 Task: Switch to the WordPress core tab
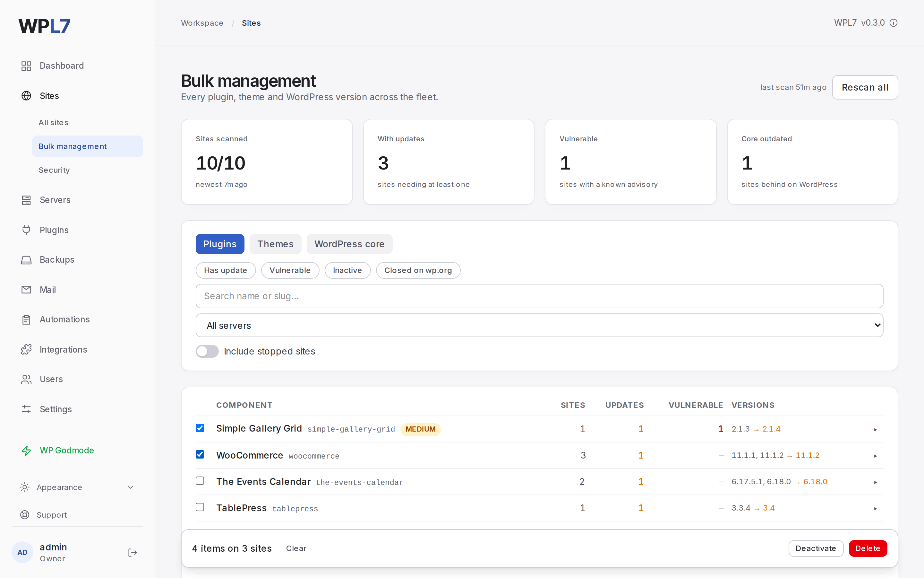[349, 244]
